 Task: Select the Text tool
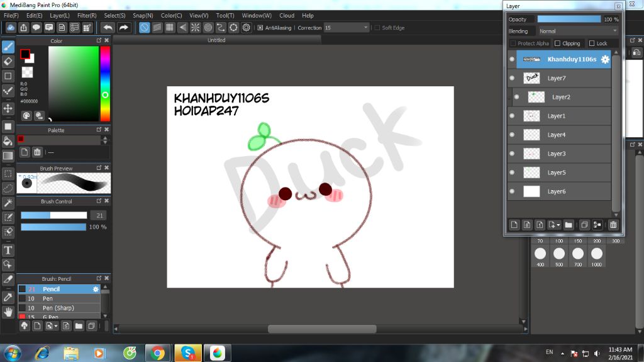point(8,250)
